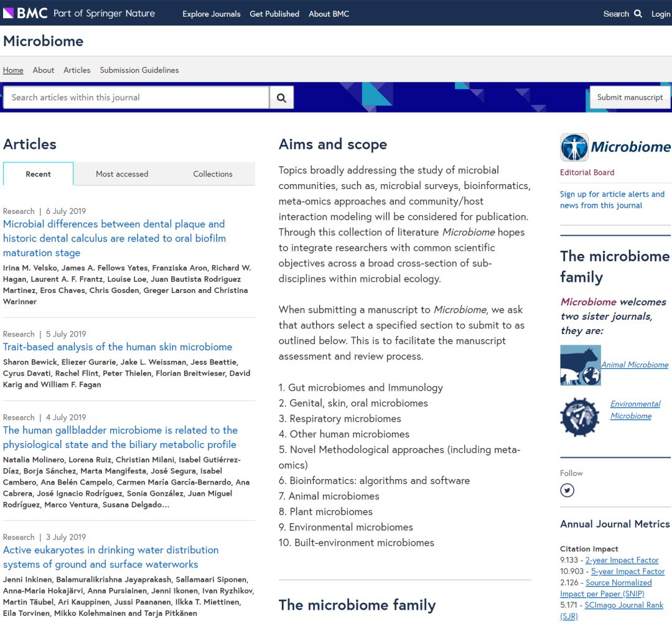672x624 pixels.
Task: Click the Search magnifier icon in top bar
Action: [x=638, y=14]
